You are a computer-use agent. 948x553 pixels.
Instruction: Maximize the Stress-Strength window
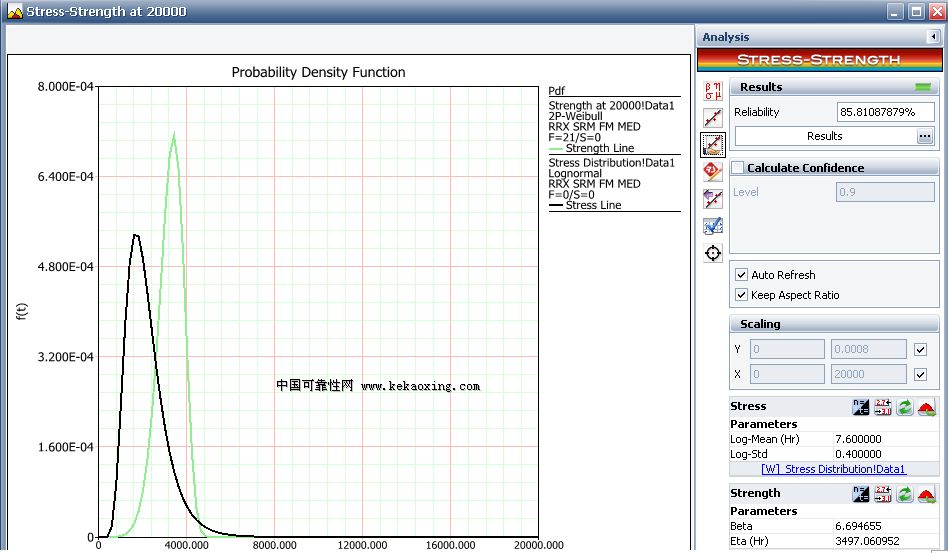(917, 11)
